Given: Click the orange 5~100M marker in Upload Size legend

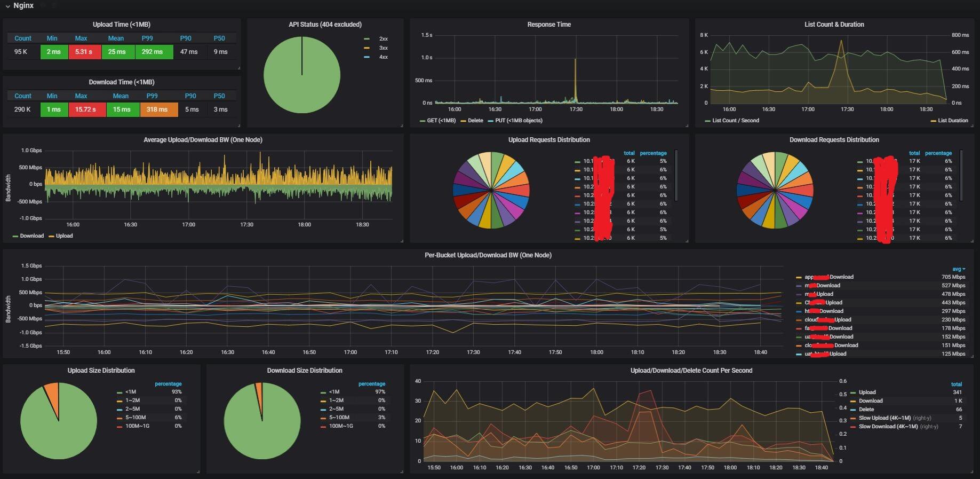Looking at the screenshot, I should pos(119,418).
